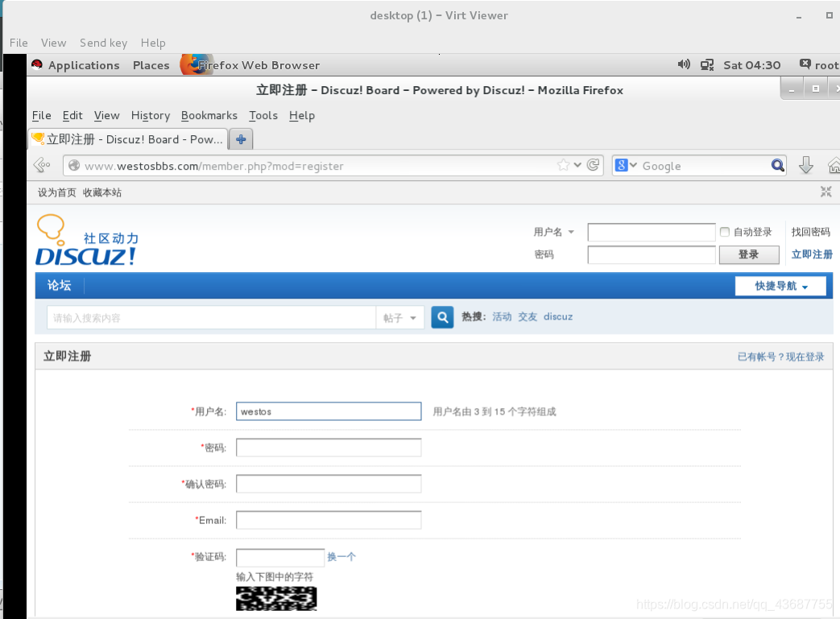Click the 立即注册 link near the login box
Viewport: 840px width, 619px height.
pos(812,254)
